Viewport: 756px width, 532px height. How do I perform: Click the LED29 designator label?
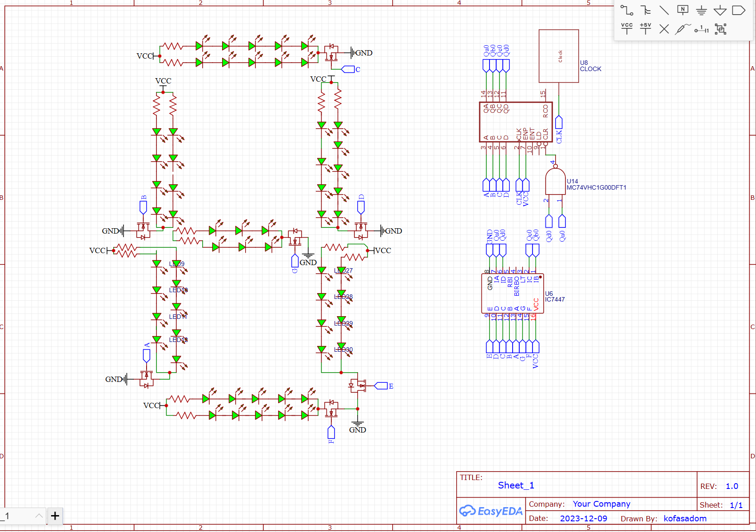click(x=343, y=324)
